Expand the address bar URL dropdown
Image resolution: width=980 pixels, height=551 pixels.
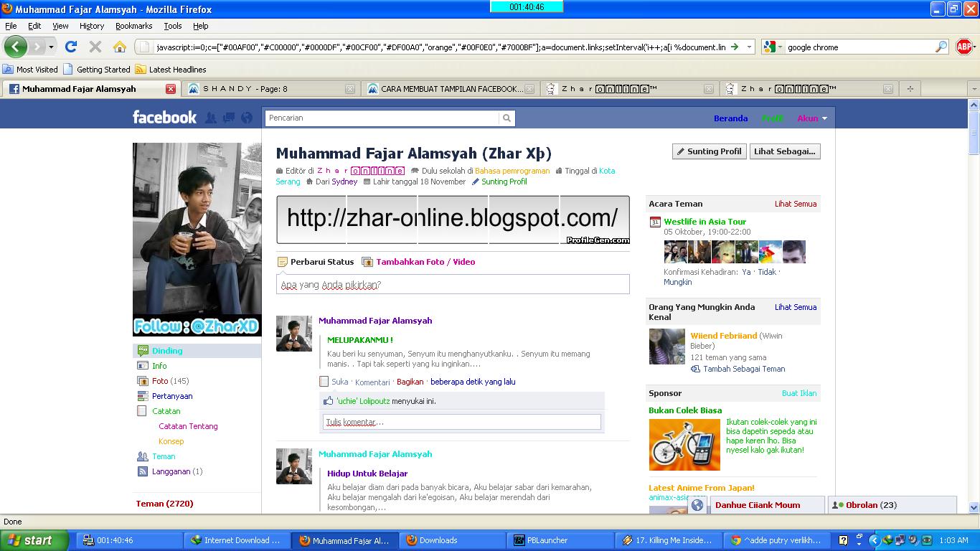tap(749, 47)
